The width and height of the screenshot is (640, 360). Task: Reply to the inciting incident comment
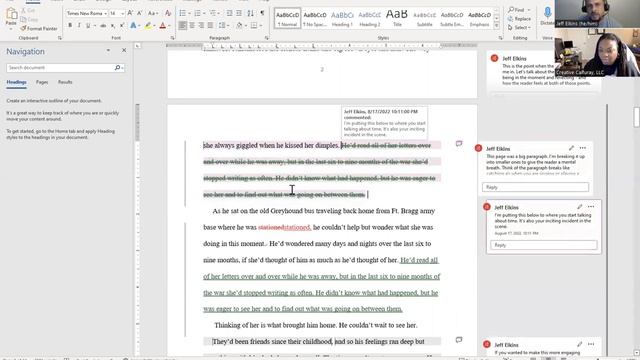(x=544, y=245)
